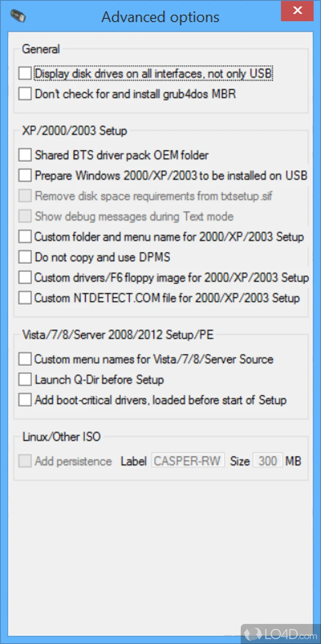Toggle Show debug messages during Text mode
The image size is (321, 644).
click(x=25, y=216)
